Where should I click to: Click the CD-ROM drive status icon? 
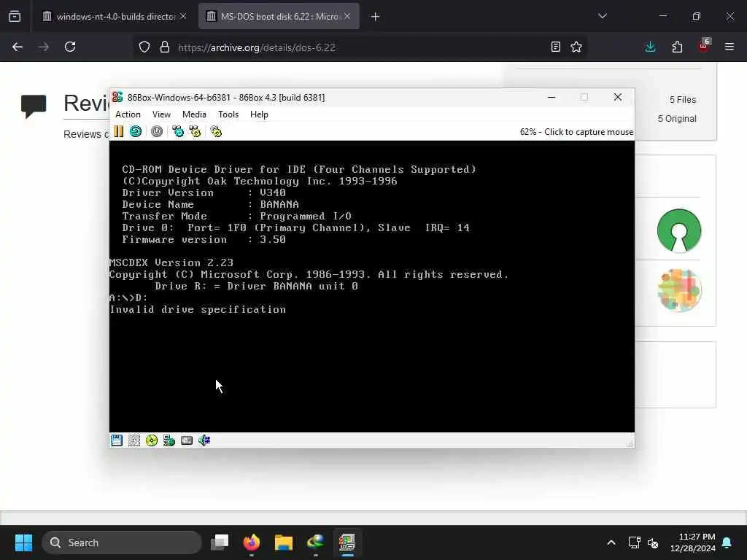point(152,440)
